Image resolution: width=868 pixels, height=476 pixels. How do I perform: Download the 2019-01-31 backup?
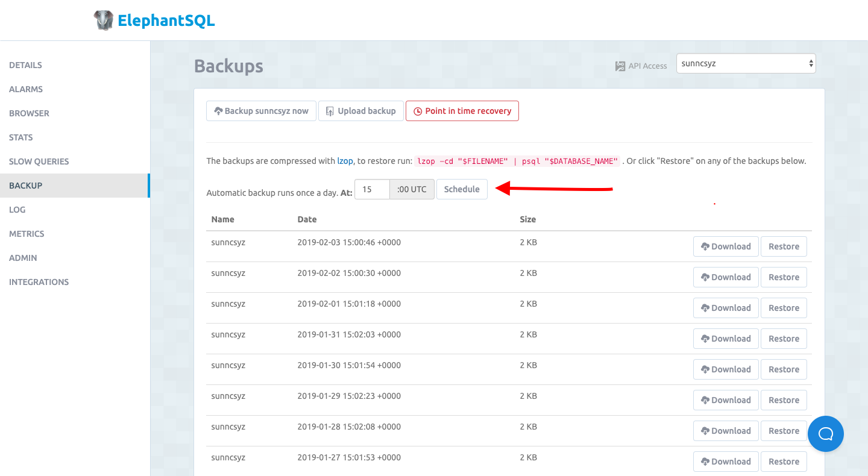pos(725,339)
